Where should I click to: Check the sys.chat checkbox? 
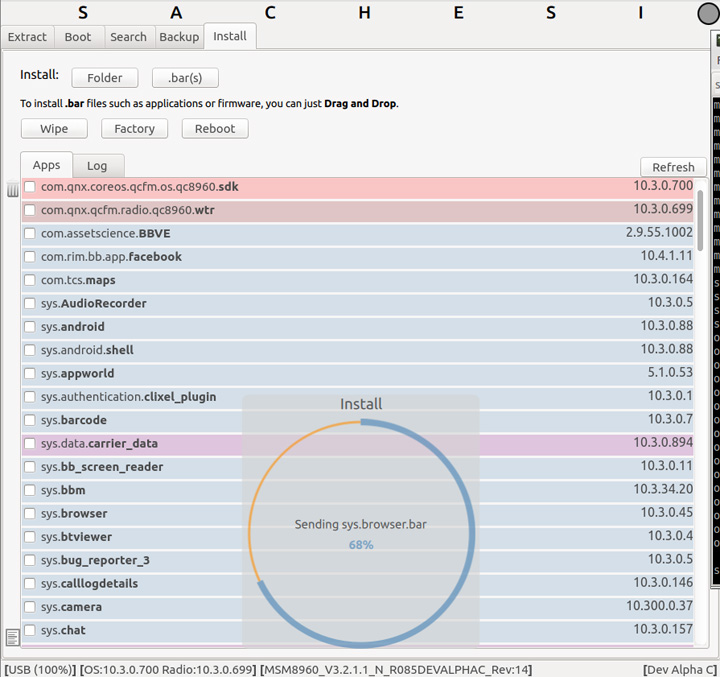[x=30, y=630]
